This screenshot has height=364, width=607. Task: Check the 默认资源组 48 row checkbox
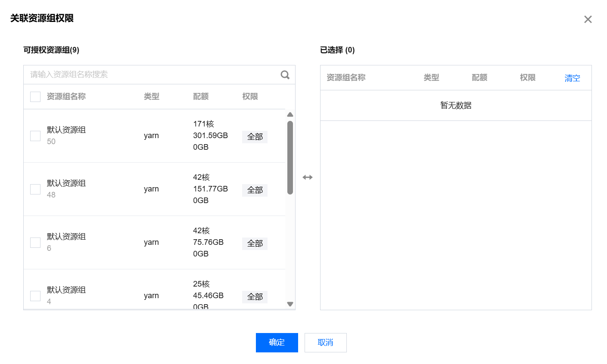pyautogui.click(x=35, y=189)
